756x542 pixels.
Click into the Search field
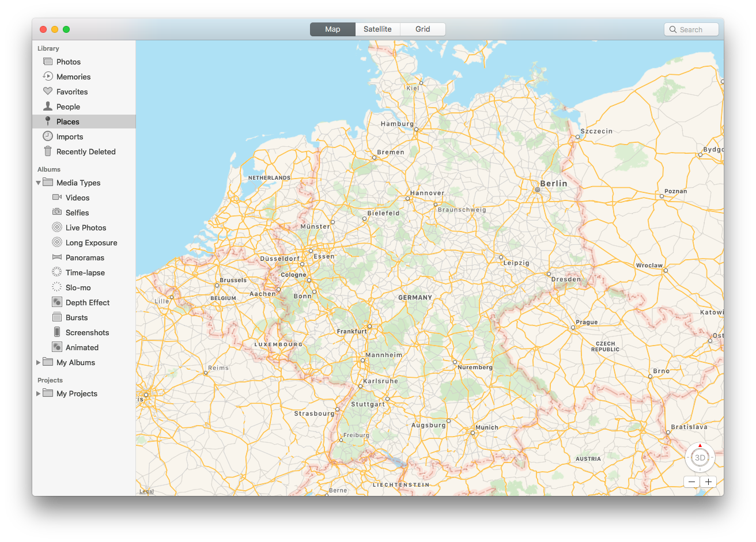(x=691, y=29)
